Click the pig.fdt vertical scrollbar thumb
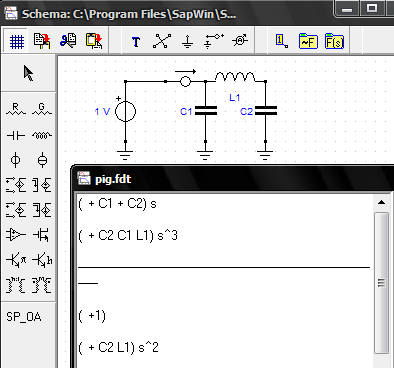394x368 pixels. pos(382,283)
